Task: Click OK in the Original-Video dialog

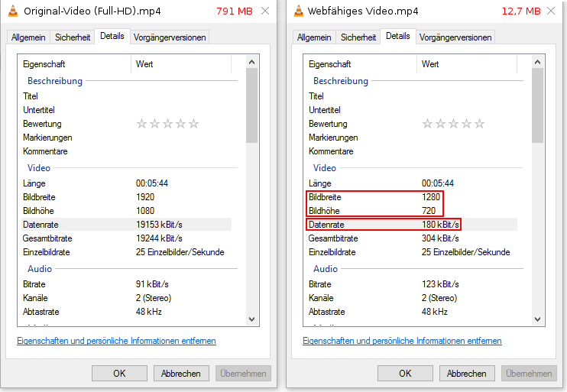Action: point(119,373)
